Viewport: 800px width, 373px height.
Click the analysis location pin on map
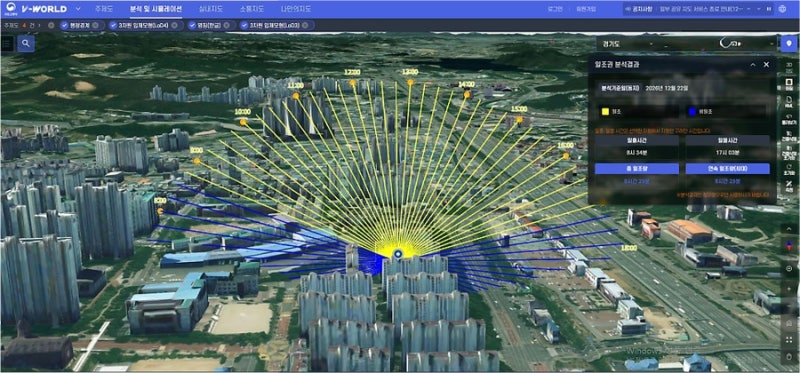399,253
